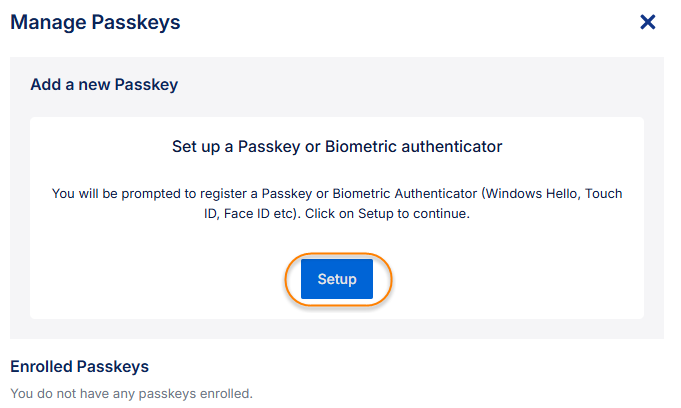
Task: Click the "Set up a Passkey" card heading
Action: (x=336, y=147)
